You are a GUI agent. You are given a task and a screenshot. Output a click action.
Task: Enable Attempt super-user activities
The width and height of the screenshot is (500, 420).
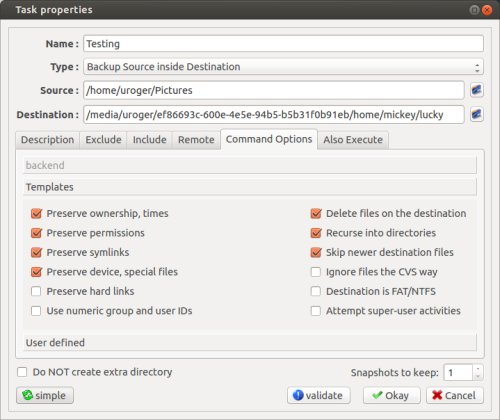pyautogui.click(x=316, y=311)
